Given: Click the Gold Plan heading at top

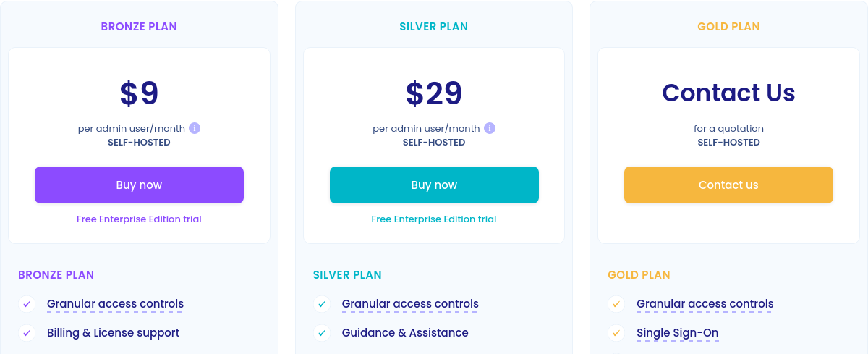Looking at the screenshot, I should [x=728, y=27].
